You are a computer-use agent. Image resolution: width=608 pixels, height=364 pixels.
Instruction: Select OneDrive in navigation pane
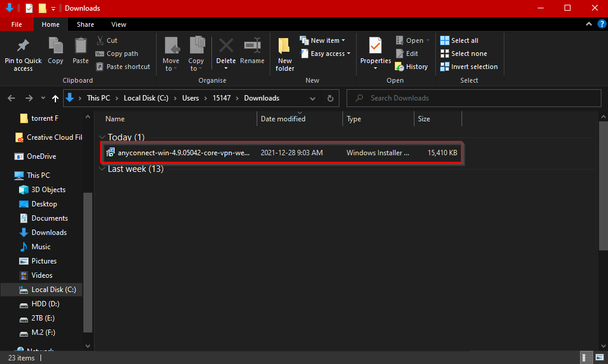[35, 156]
